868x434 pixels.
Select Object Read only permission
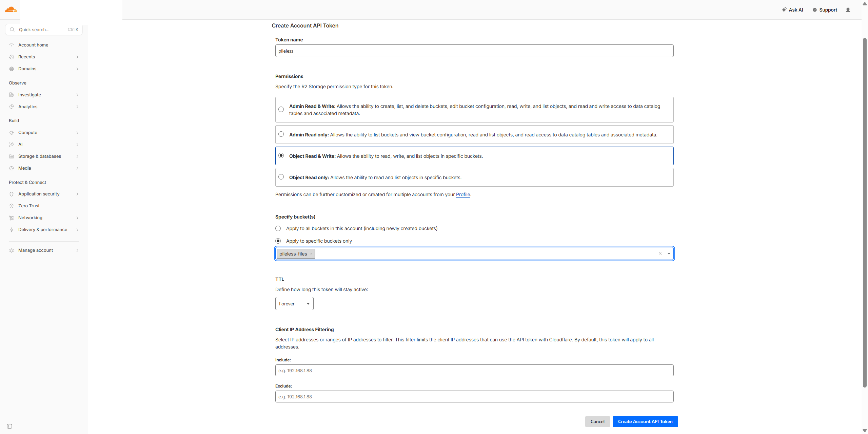click(x=281, y=177)
